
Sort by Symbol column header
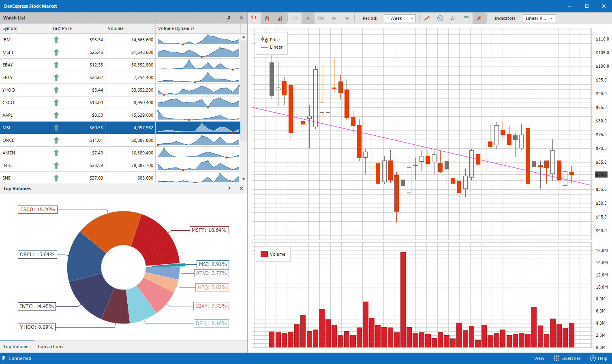(x=25, y=28)
